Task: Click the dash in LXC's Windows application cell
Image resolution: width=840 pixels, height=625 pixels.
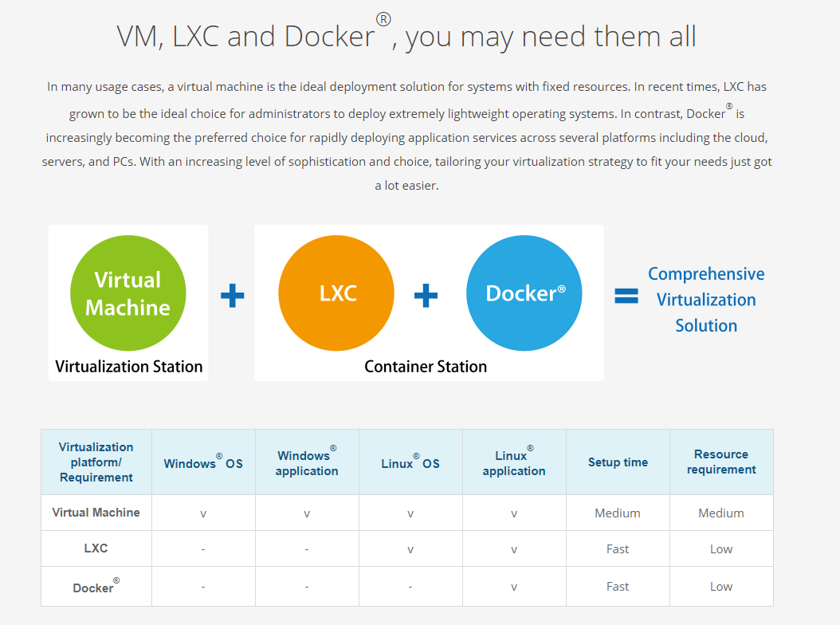Action: pos(307,550)
